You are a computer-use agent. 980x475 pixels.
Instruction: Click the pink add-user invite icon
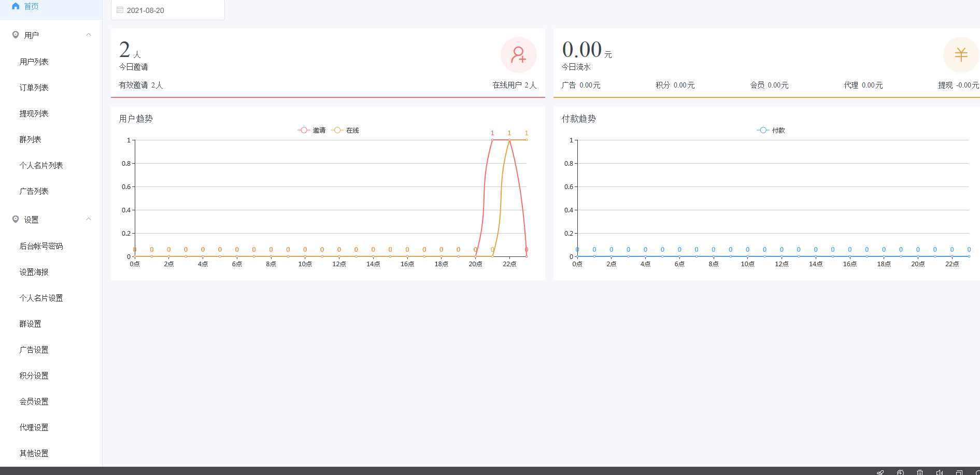(x=518, y=55)
